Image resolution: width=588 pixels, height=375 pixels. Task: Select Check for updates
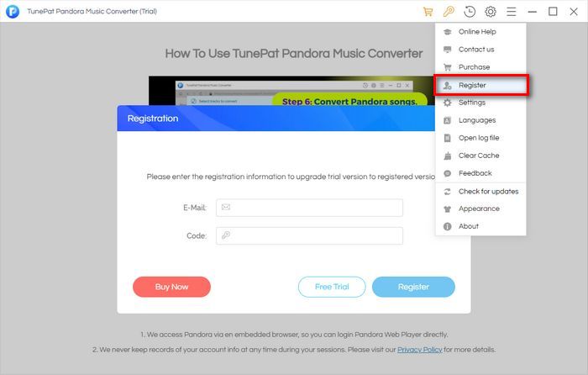coord(480,192)
